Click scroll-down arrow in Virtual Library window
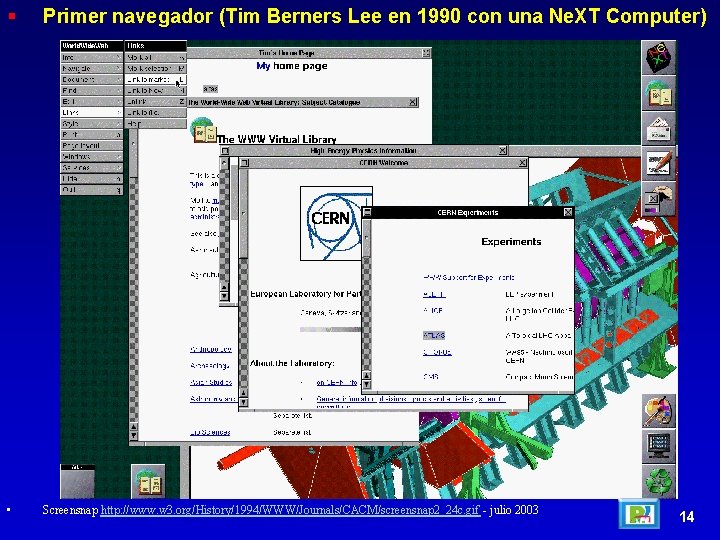 tap(133, 435)
